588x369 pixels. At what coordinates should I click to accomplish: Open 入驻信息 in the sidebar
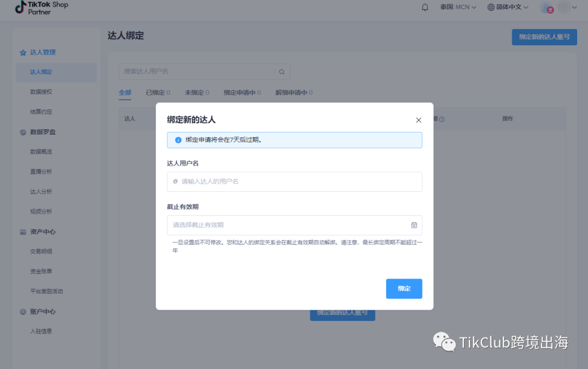click(41, 331)
